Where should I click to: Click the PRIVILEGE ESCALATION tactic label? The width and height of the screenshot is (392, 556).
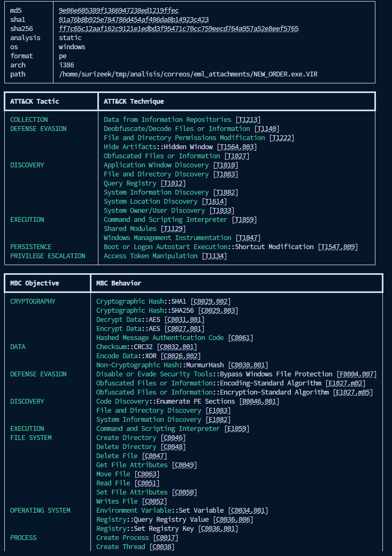(x=48, y=256)
